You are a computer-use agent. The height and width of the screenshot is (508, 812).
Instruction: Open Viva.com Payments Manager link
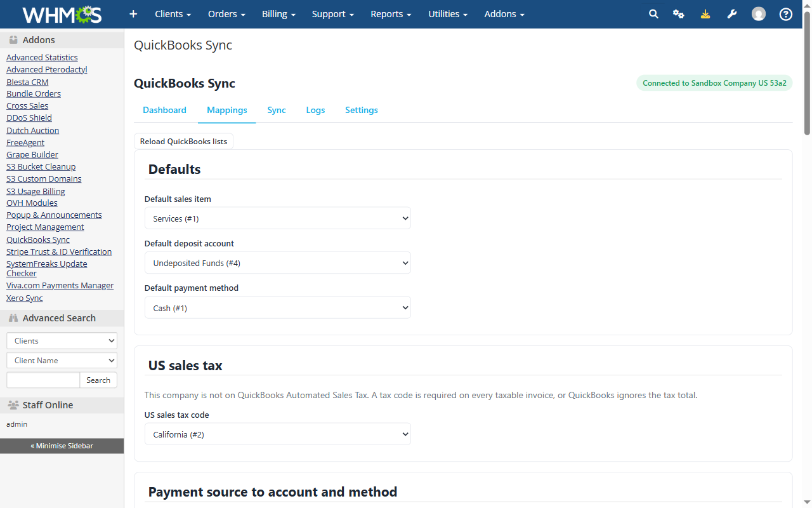[60, 285]
